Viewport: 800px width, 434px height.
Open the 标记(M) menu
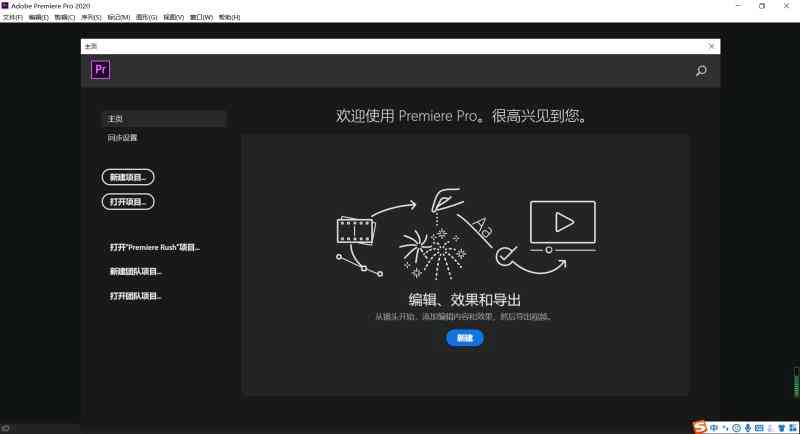[x=119, y=17]
